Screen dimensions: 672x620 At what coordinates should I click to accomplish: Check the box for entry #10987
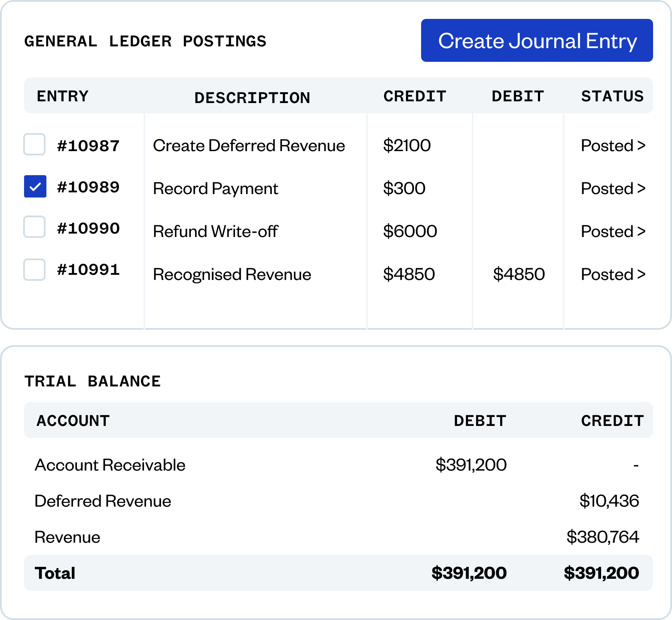(34, 144)
